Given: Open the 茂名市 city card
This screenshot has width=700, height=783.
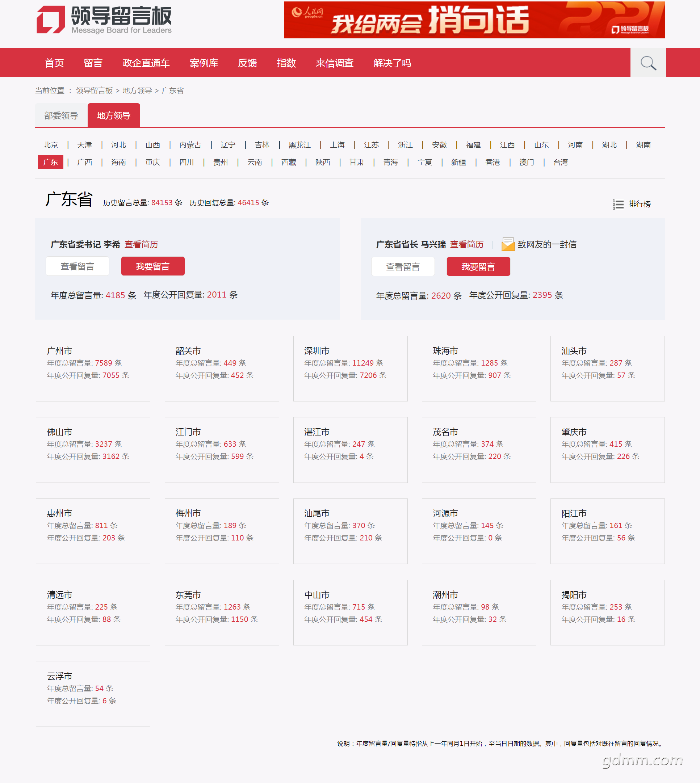Looking at the screenshot, I should click(x=479, y=450).
